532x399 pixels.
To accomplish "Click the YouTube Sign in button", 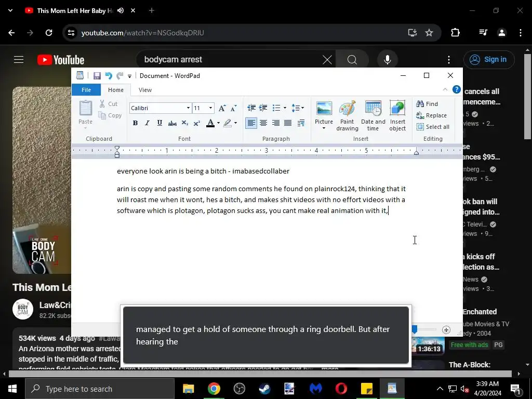I will click(489, 60).
